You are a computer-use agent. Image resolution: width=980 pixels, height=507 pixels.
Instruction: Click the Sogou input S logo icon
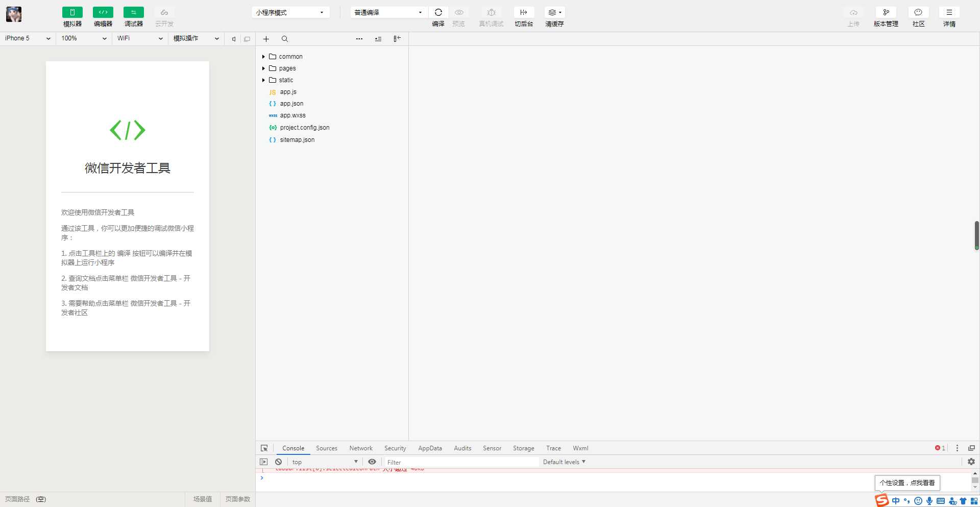click(882, 500)
